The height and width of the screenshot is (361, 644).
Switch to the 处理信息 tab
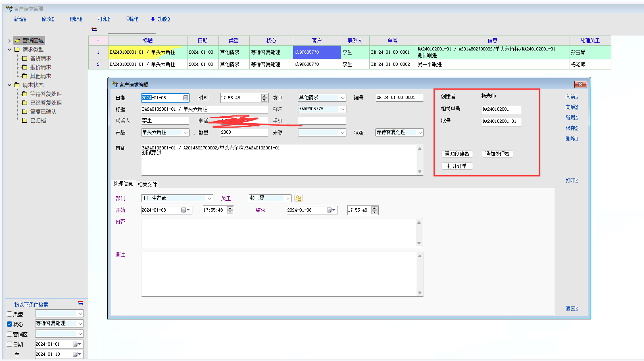click(x=123, y=184)
